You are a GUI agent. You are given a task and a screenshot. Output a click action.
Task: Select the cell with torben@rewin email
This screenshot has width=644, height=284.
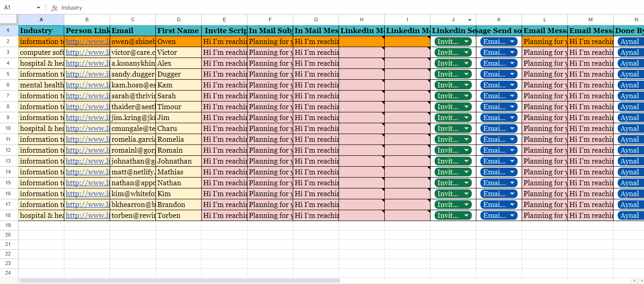click(x=133, y=216)
